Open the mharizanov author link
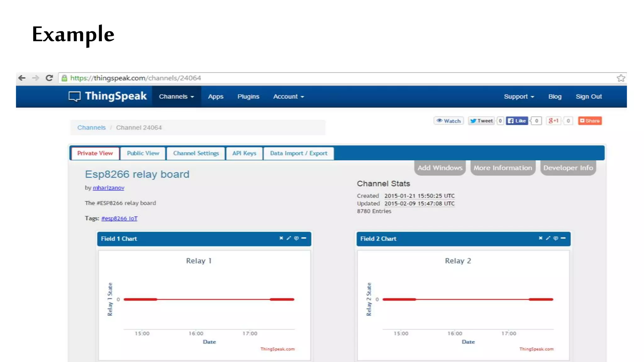The image size is (644, 362). point(108,188)
